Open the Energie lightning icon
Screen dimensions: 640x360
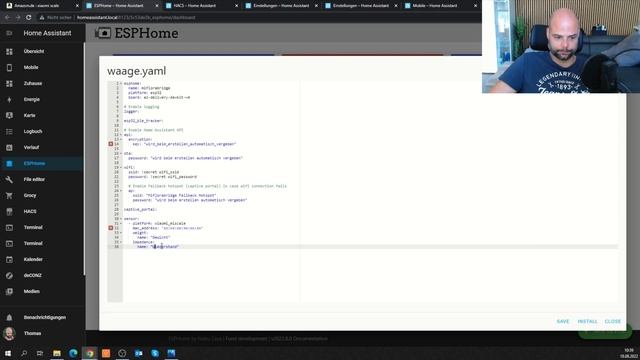(x=9, y=100)
